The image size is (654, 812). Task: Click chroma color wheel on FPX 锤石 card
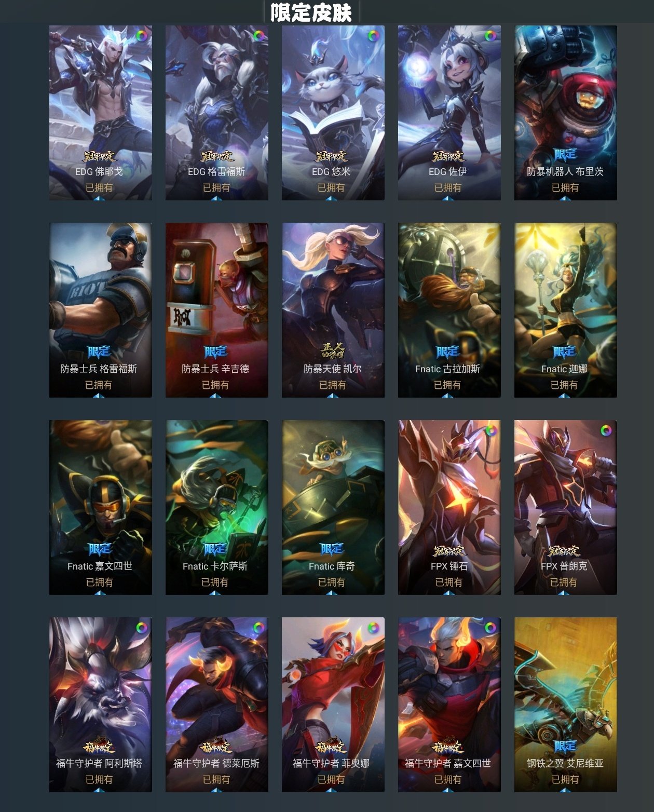click(490, 430)
